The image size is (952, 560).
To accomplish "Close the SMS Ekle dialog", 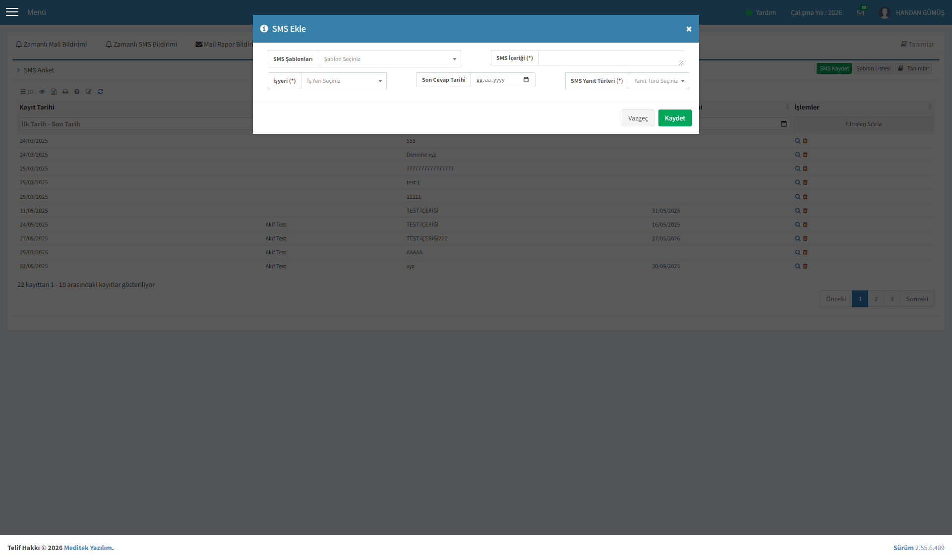I will [x=689, y=29].
